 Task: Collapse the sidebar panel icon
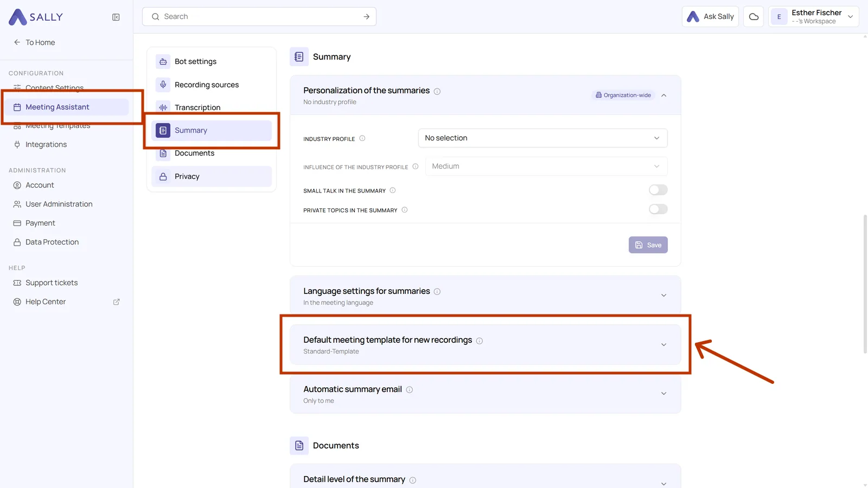(x=116, y=17)
